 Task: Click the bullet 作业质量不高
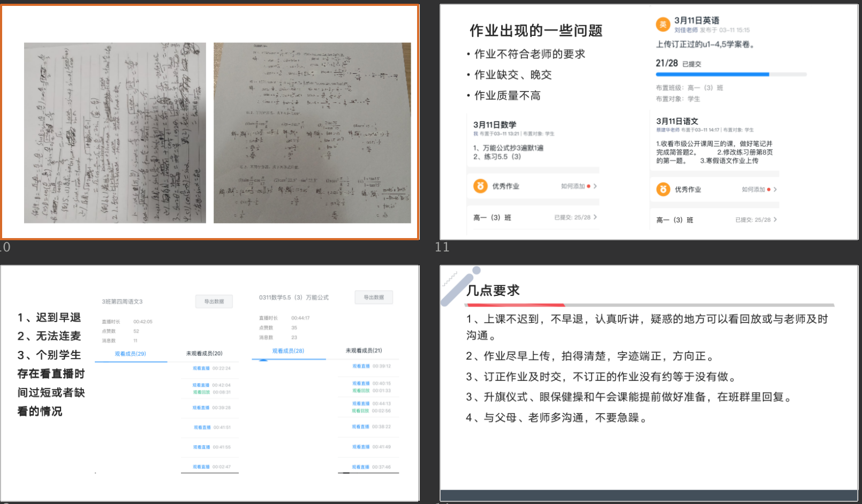coord(507,96)
